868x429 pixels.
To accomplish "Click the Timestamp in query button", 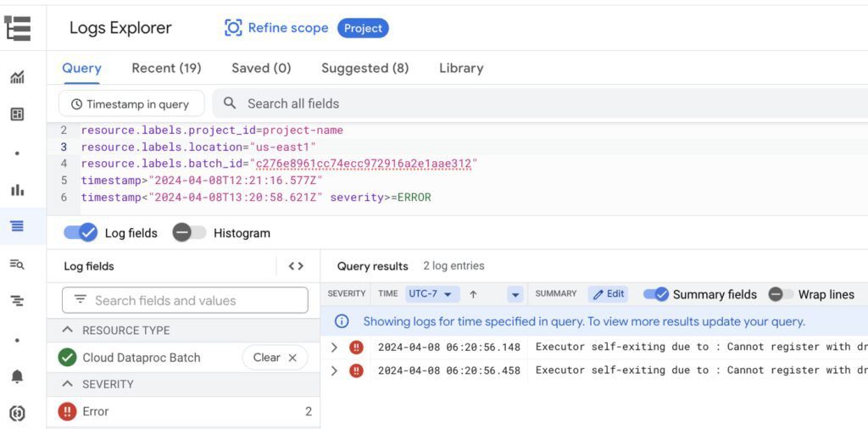I will (x=131, y=104).
